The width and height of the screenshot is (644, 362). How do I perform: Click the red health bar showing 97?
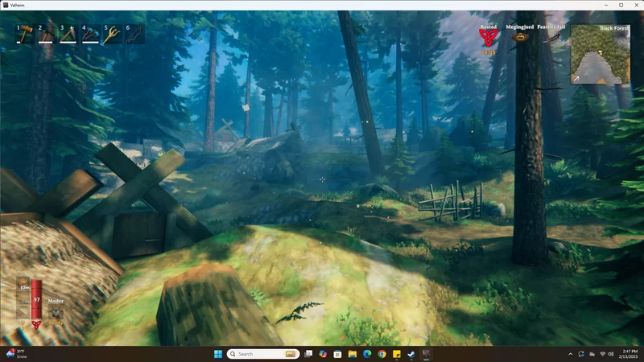tap(36, 299)
